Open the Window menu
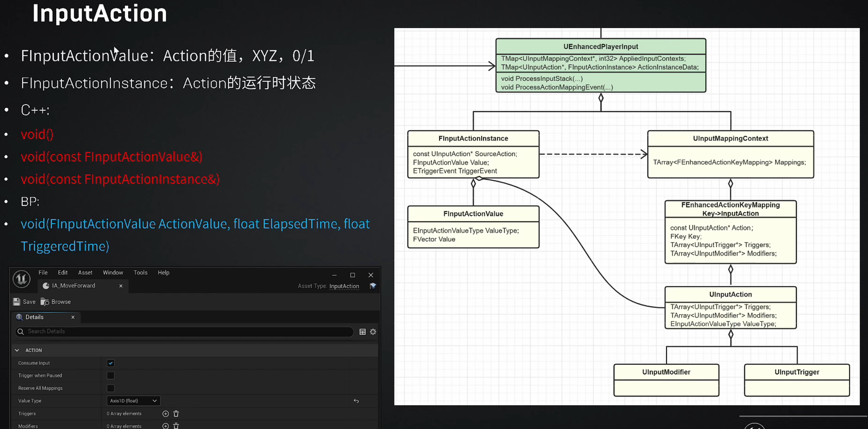Screen dimensions: 868x429 (113, 273)
